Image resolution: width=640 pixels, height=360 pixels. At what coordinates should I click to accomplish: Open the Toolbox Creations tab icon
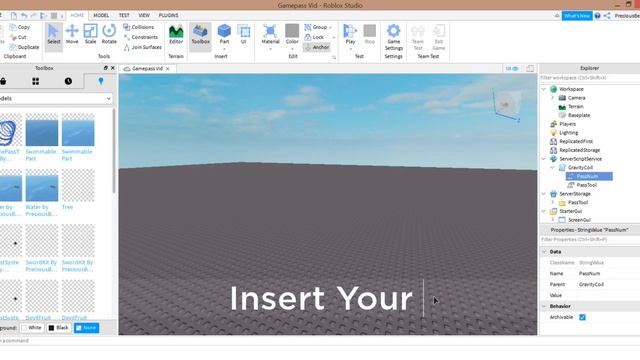[x=101, y=81]
